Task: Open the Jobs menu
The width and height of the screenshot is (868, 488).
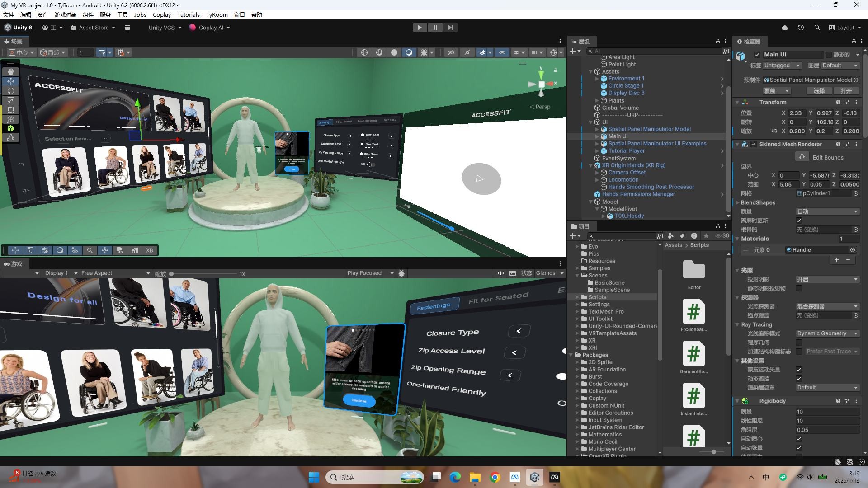Action: 140,14
